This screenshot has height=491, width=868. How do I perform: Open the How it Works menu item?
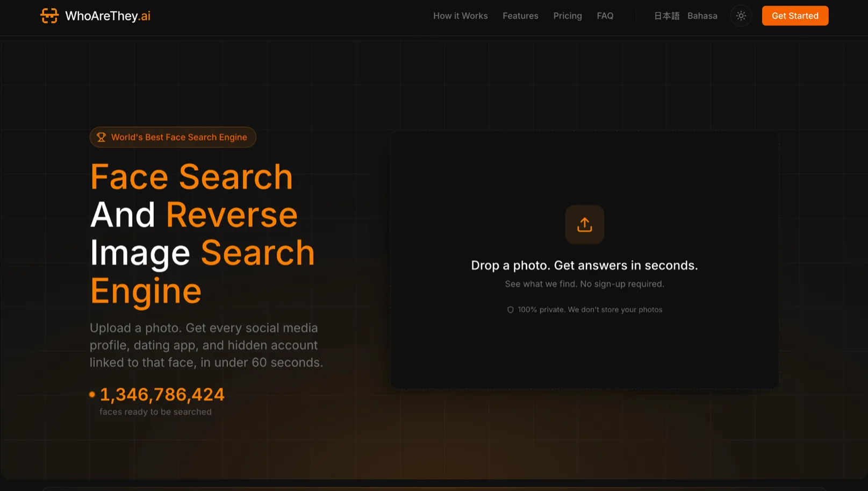coord(461,16)
